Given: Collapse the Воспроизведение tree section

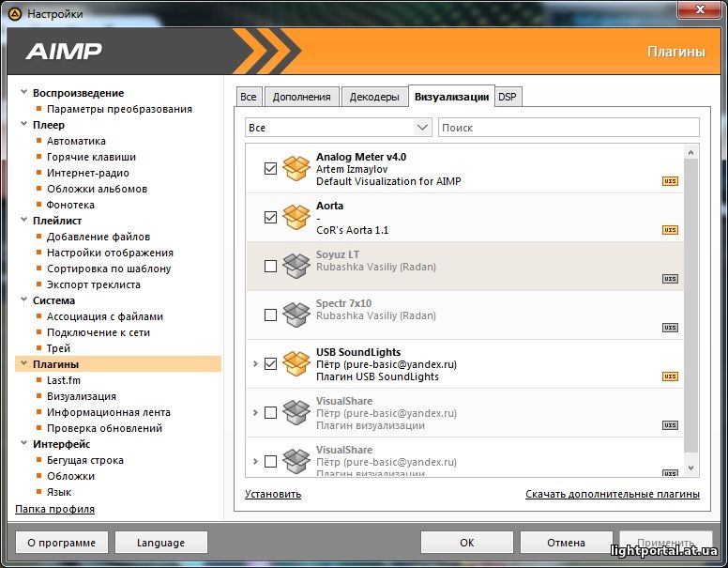Looking at the screenshot, I should click(23, 93).
